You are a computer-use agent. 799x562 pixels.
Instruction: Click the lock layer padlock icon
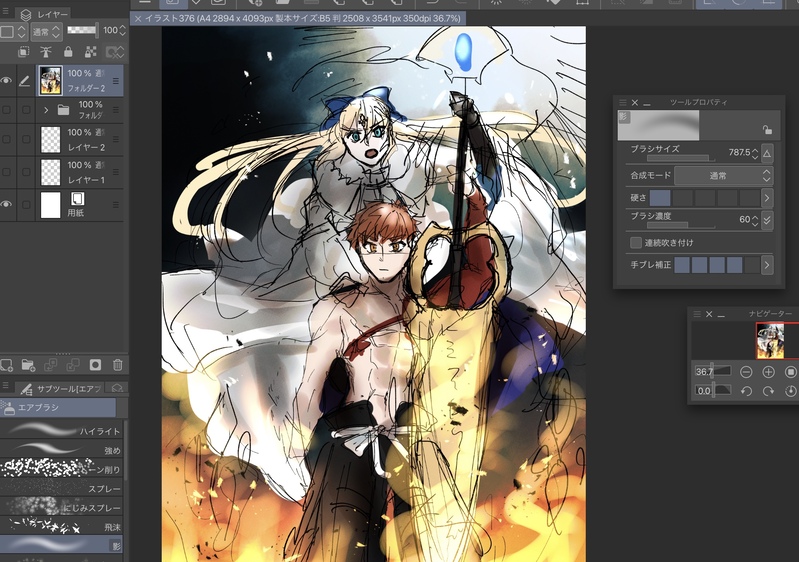pos(68,51)
